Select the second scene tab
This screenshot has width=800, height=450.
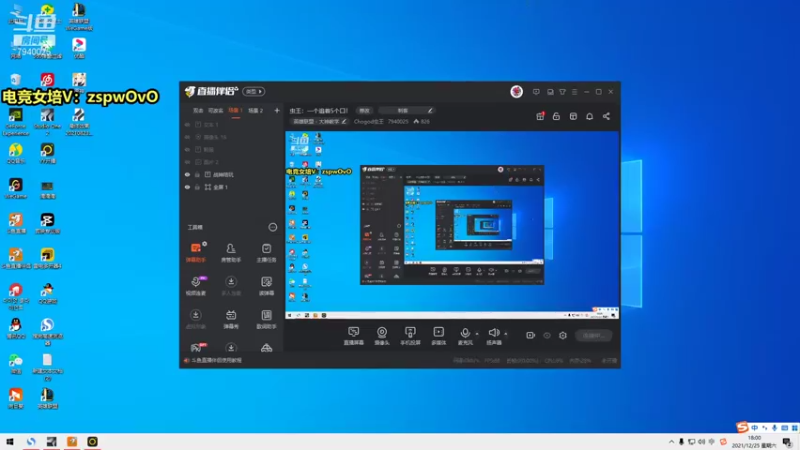215,111
